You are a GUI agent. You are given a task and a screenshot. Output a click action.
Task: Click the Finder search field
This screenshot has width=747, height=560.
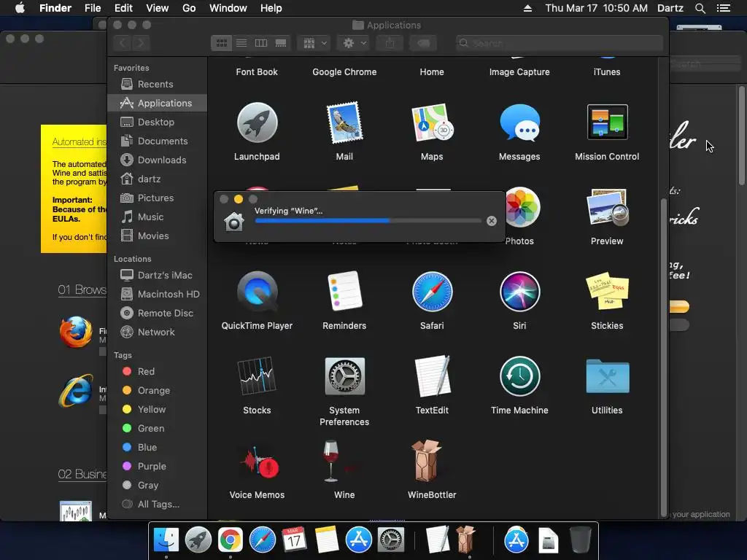pyautogui.click(x=559, y=43)
